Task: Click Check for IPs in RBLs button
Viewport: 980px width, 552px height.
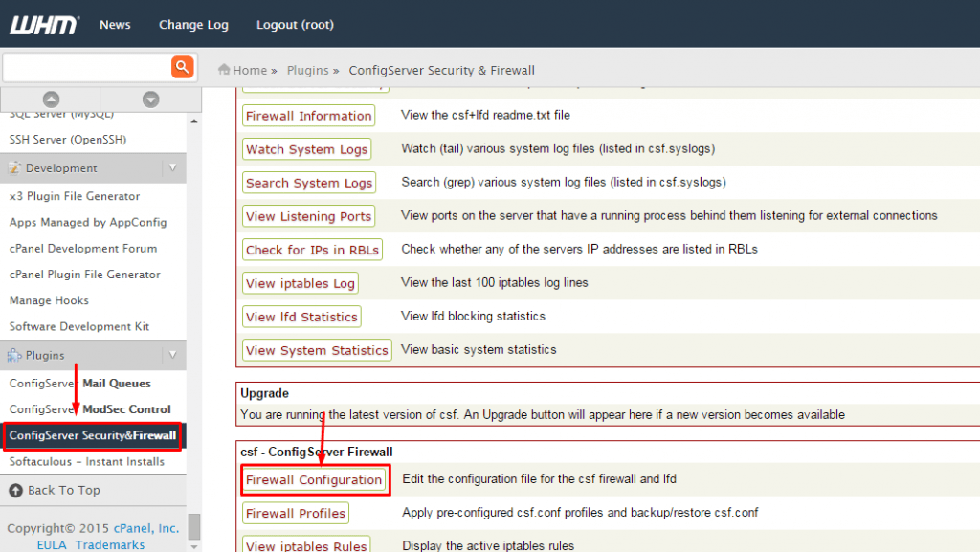Action: pos(312,250)
